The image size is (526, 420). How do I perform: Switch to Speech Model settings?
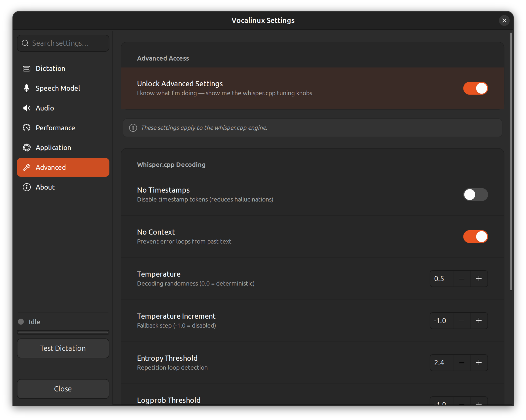(63, 88)
